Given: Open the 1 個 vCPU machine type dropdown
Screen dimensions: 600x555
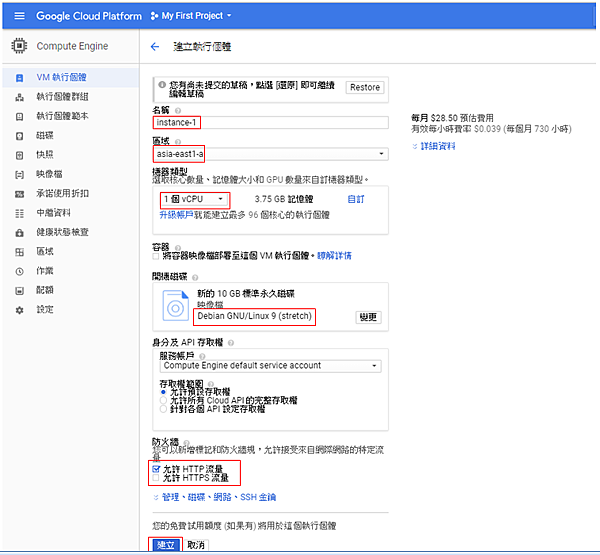Looking at the screenshot, I should (194, 199).
